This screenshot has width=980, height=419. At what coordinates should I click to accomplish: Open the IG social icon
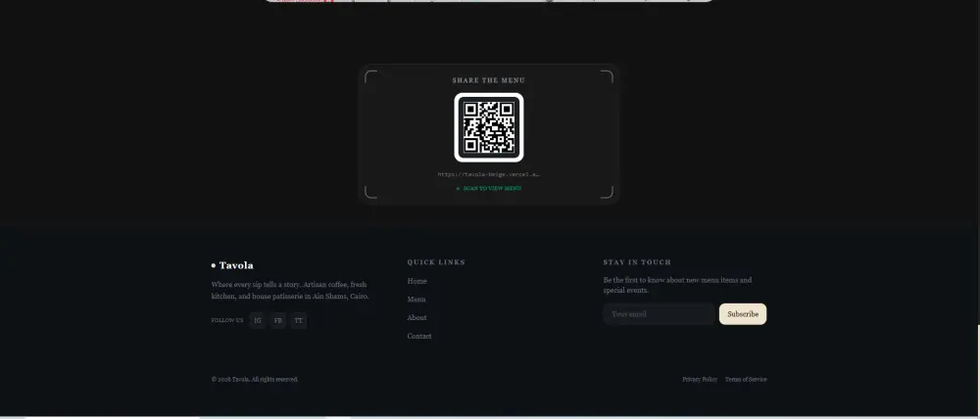click(258, 320)
